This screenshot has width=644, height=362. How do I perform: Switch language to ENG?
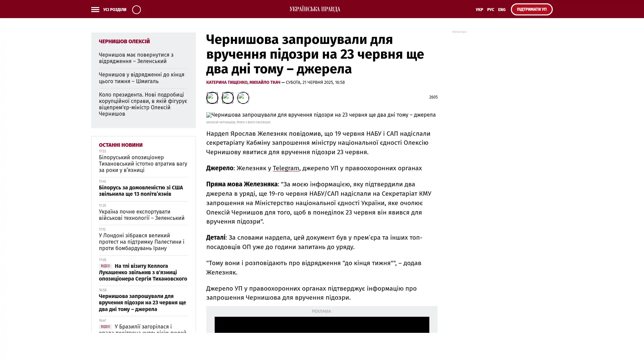tap(501, 10)
